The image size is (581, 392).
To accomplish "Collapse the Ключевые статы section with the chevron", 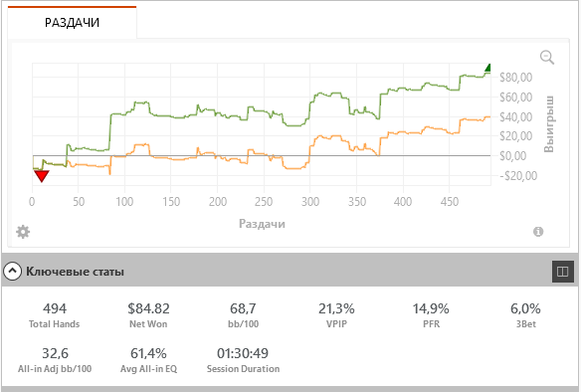I will click(x=12, y=272).
